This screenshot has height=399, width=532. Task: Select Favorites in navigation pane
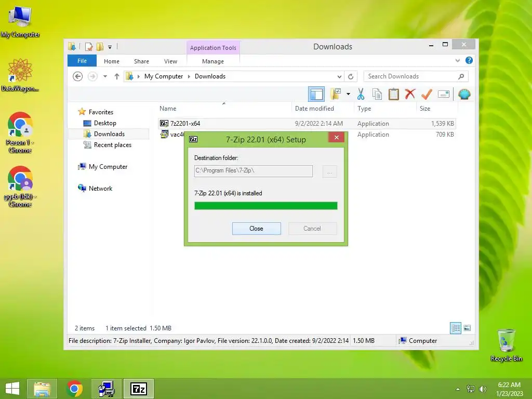coord(101,112)
